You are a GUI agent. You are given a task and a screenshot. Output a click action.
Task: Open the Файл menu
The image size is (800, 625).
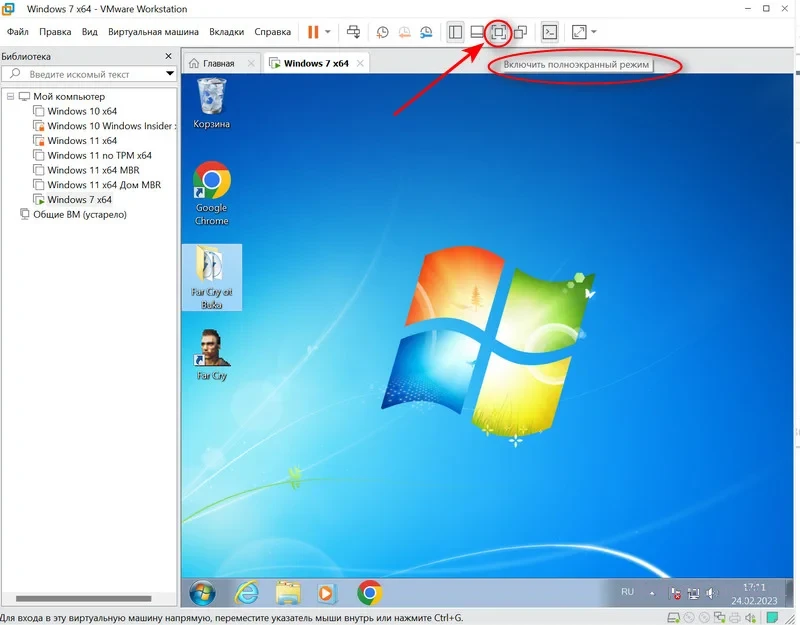(x=17, y=32)
